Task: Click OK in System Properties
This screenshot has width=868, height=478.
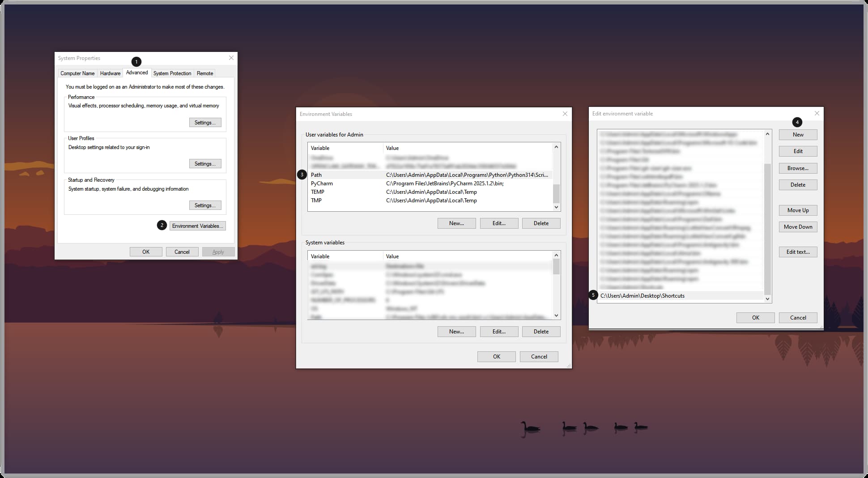Action: click(146, 252)
